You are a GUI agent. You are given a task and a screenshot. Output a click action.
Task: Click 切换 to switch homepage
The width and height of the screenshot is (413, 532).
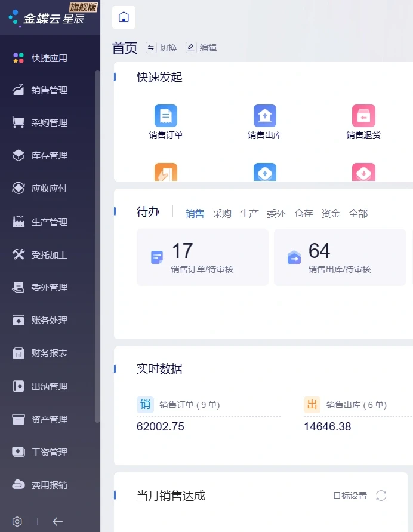coord(161,48)
